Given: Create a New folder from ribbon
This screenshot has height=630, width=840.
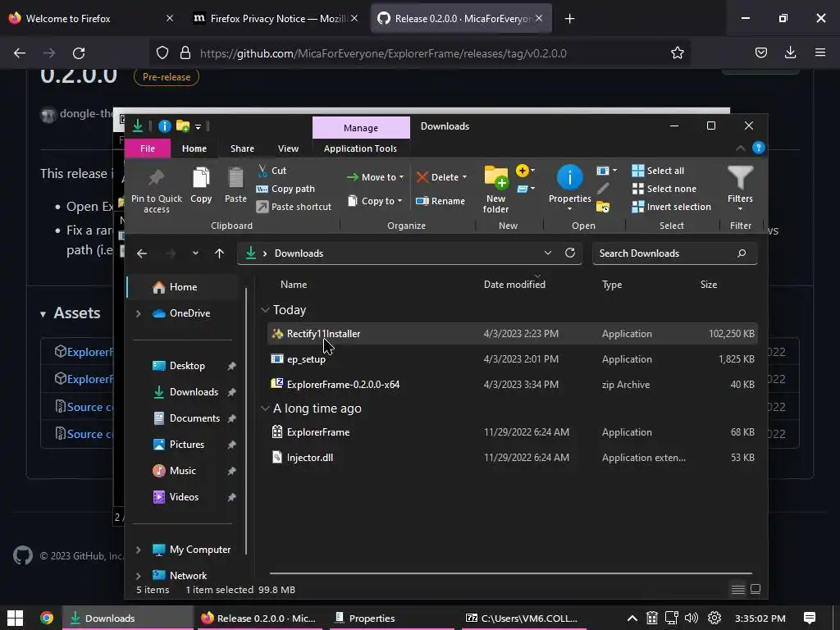Looking at the screenshot, I should point(496,189).
